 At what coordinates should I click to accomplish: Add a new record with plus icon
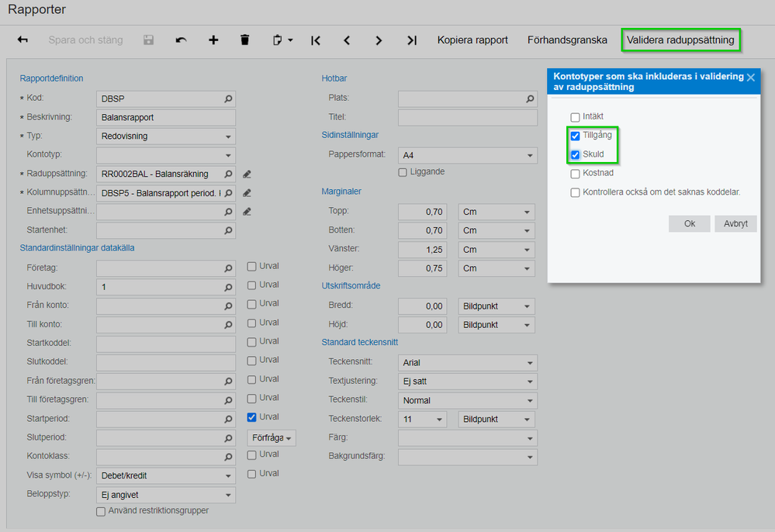click(x=213, y=40)
